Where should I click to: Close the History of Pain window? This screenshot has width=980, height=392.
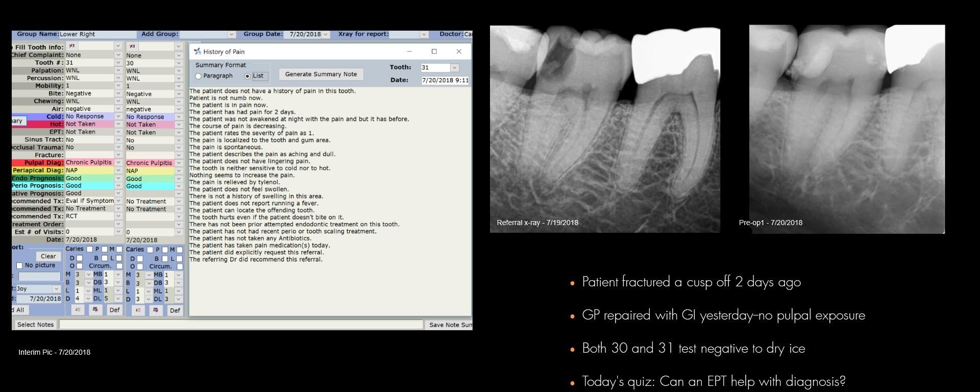(x=459, y=51)
